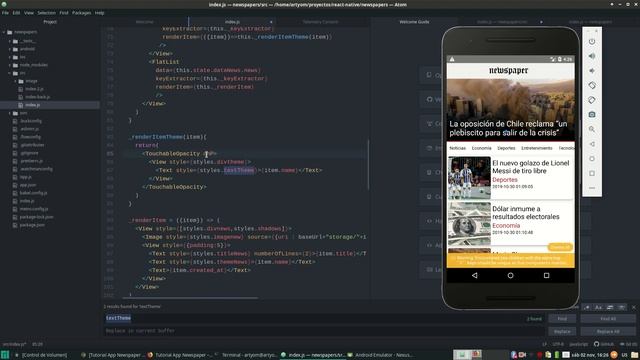640x360 pixels.
Task: Switch to Terminal window in taskbar
Action: (x=246, y=355)
